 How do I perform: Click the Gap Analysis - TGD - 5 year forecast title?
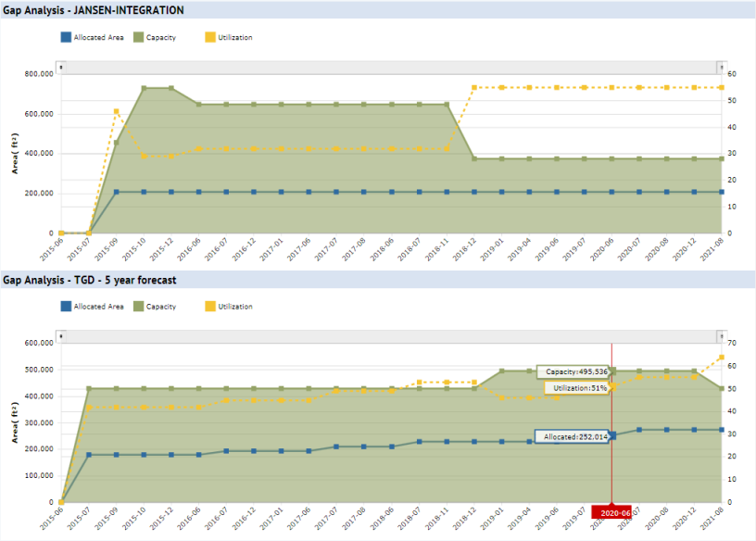[90, 280]
